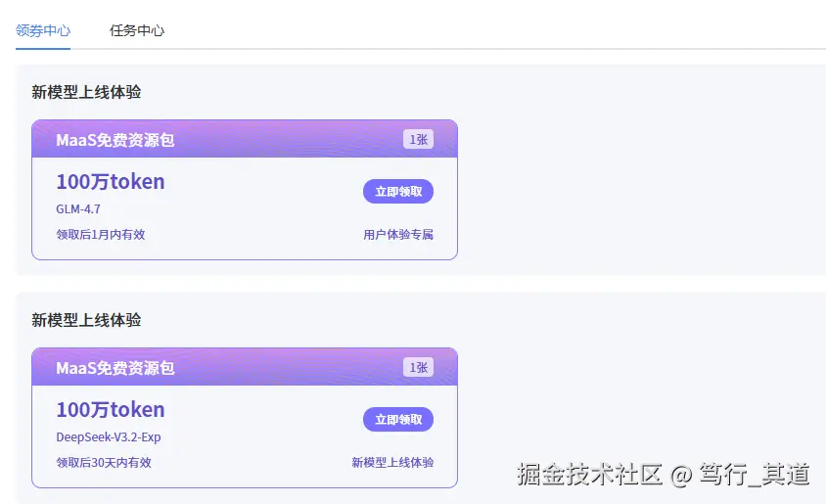Click the MaaS免费资源包 header of the GLM-4.7 card
Screen dimensions: 826x504
click(115, 140)
